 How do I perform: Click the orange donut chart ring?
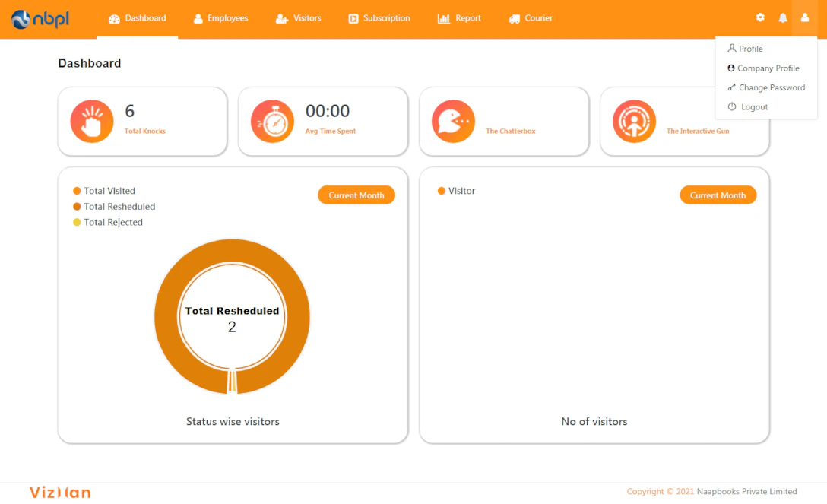tap(232, 252)
